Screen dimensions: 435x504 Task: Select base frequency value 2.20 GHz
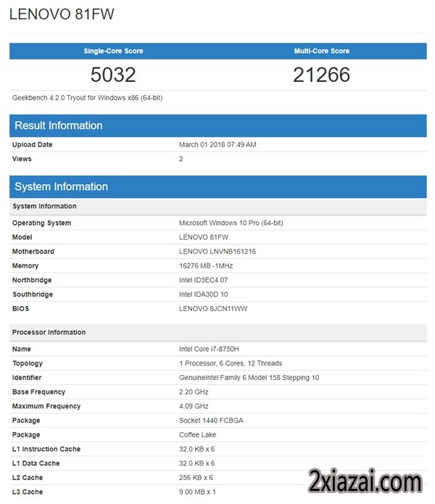194,392
